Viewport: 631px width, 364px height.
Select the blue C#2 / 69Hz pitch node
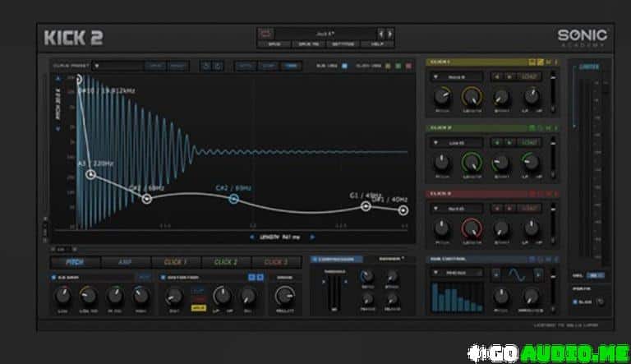[234, 199]
